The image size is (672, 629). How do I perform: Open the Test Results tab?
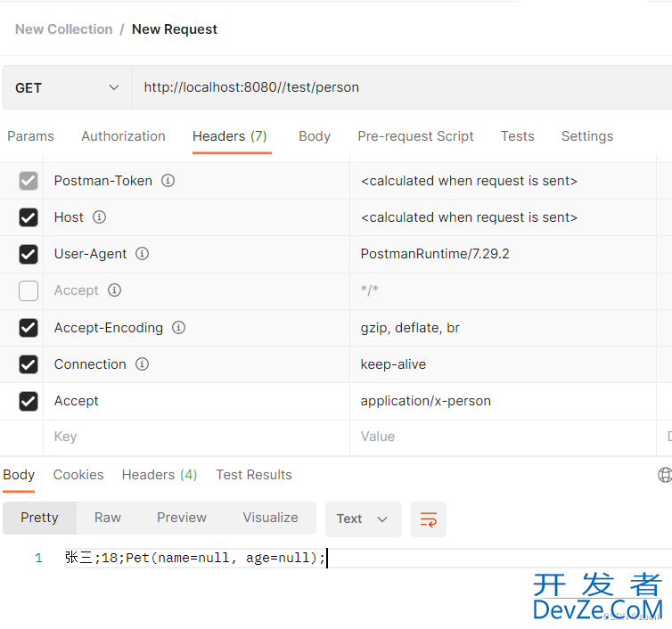click(x=254, y=475)
